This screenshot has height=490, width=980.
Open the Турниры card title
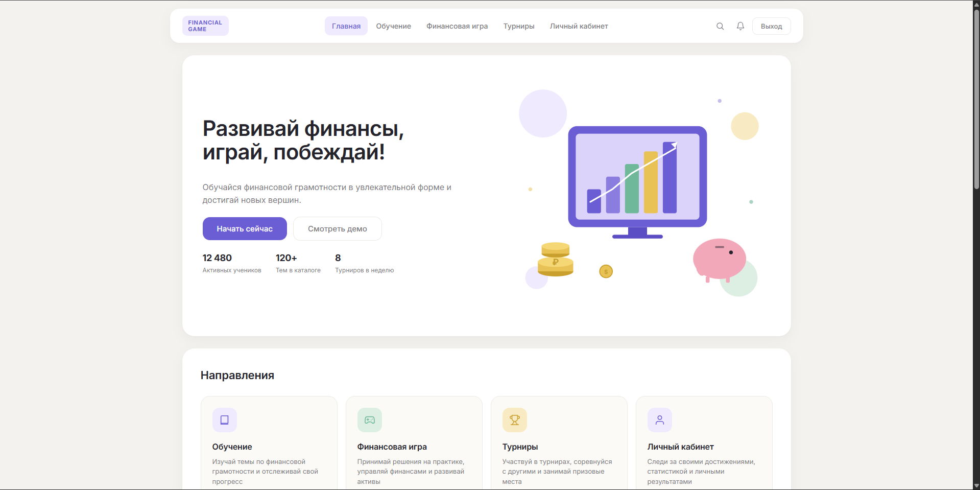click(x=520, y=447)
